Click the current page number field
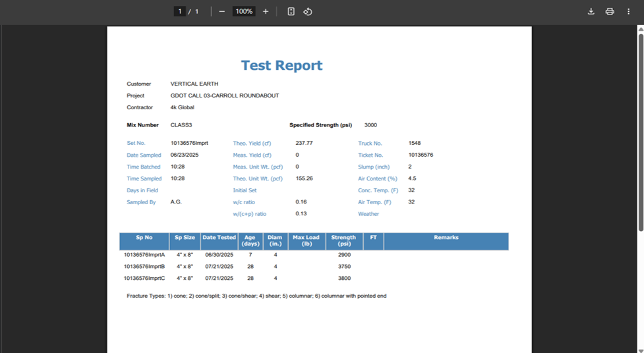 coord(179,11)
